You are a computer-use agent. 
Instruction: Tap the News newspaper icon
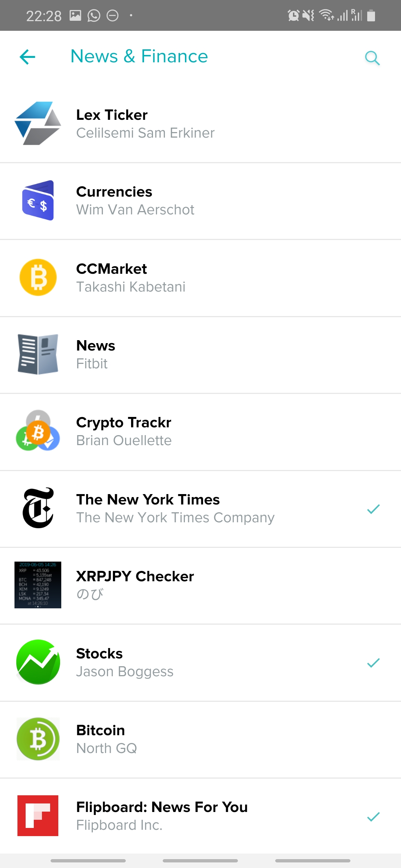tap(38, 354)
